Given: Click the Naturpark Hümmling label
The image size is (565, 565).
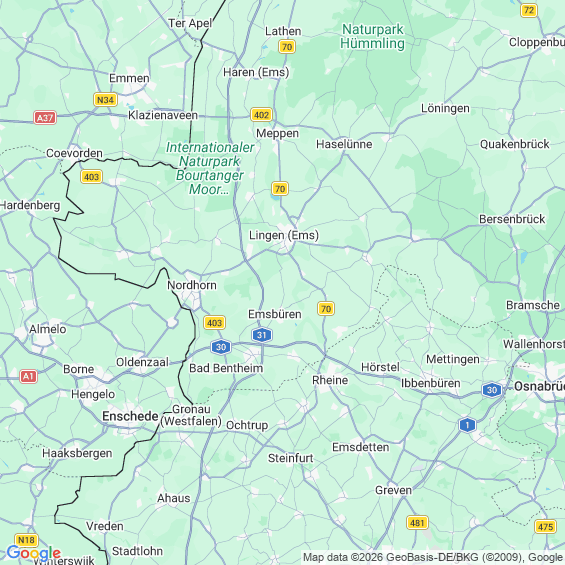Looking at the screenshot, I should click(373, 36).
